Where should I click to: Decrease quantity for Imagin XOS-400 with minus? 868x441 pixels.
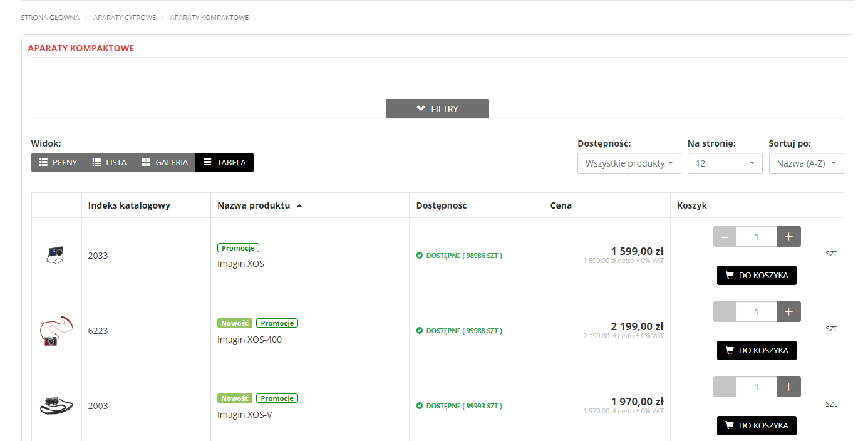coord(725,311)
